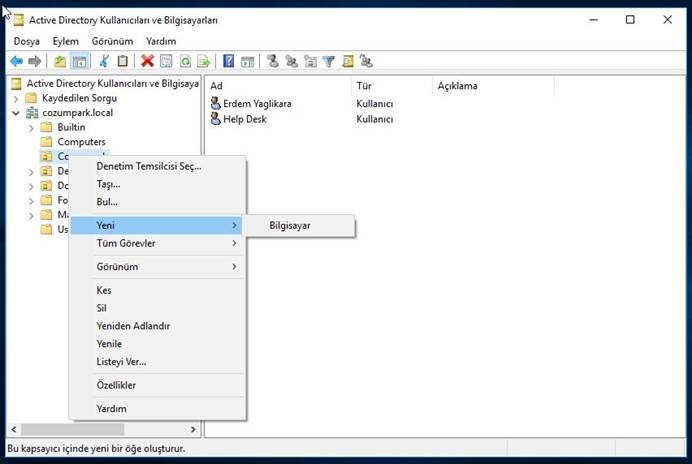Click the Cut scissors toolbar icon
692x464 pixels.
click(104, 61)
